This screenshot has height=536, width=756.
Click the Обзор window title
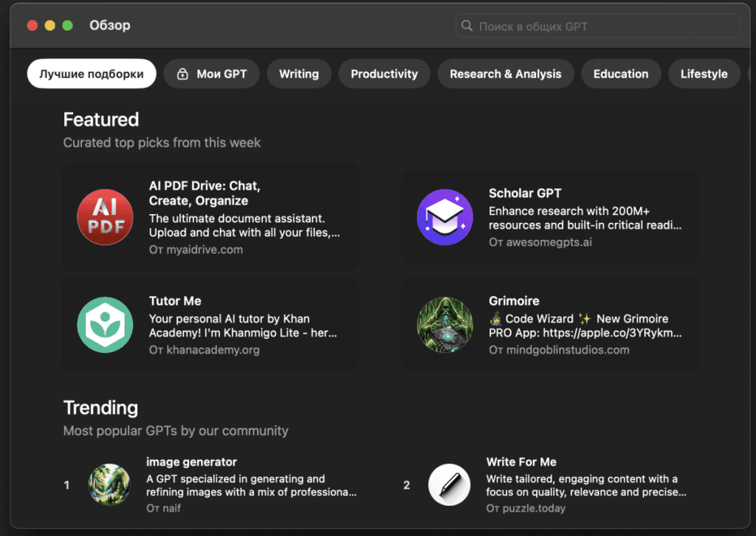[x=110, y=25]
